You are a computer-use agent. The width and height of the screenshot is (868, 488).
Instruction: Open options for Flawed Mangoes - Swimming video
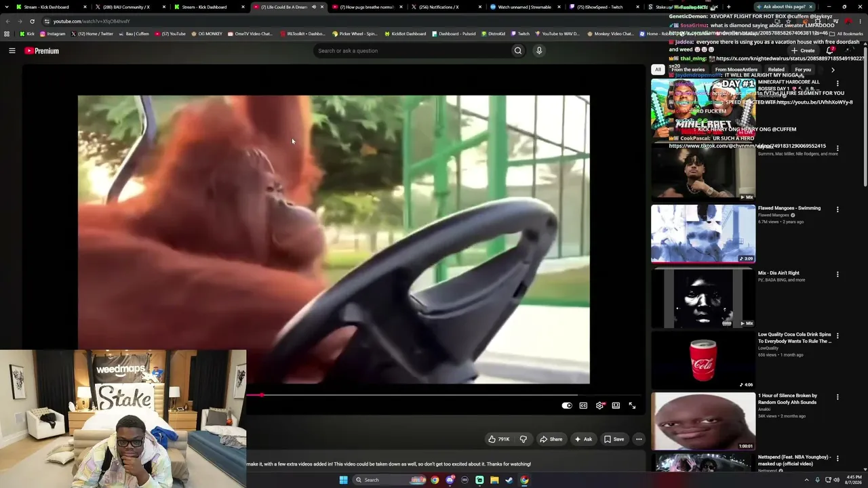[837, 209]
